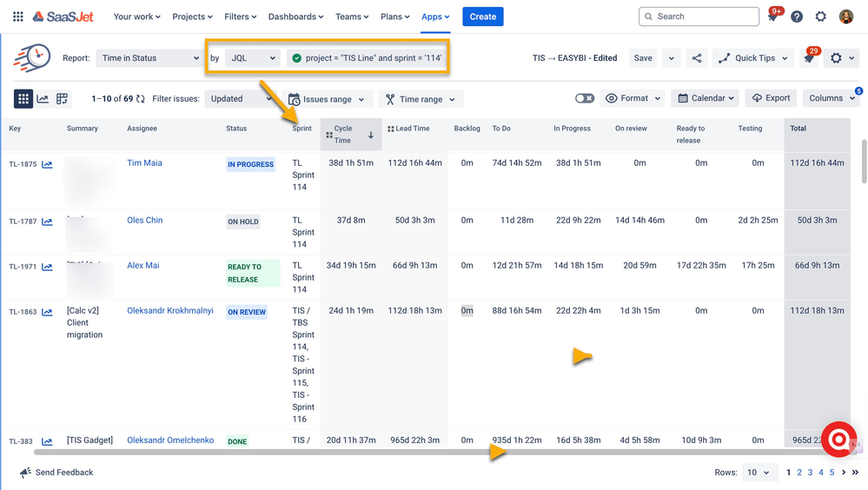The height and width of the screenshot is (490, 868).
Task: Click the refresh icon beside 1–10 of 69
Action: click(x=141, y=99)
